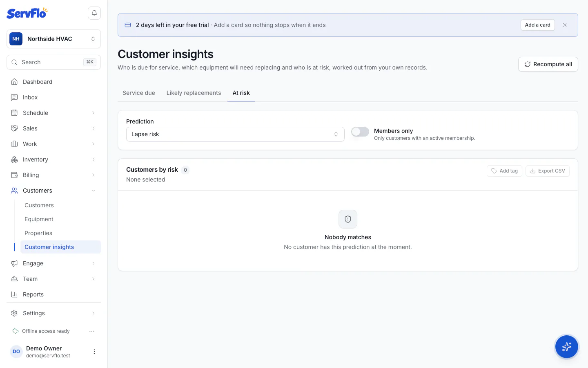Expand the Settings menu chevron
This screenshot has width=588, height=368.
94,313
